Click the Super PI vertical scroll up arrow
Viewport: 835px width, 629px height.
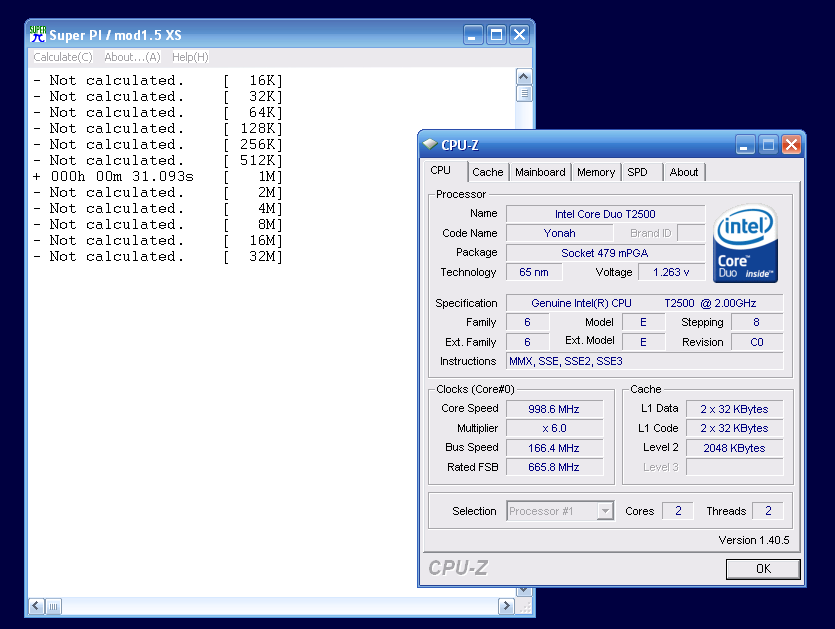click(x=524, y=77)
